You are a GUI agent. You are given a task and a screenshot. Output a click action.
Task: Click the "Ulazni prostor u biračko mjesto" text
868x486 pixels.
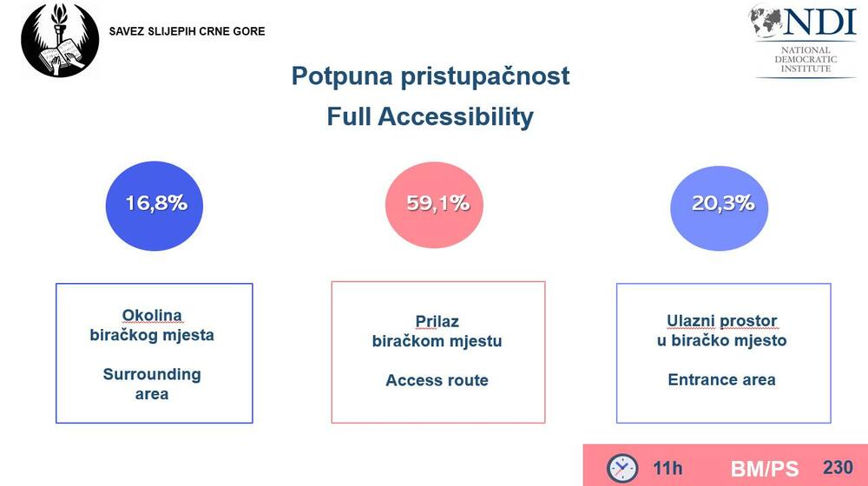point(721,331)
